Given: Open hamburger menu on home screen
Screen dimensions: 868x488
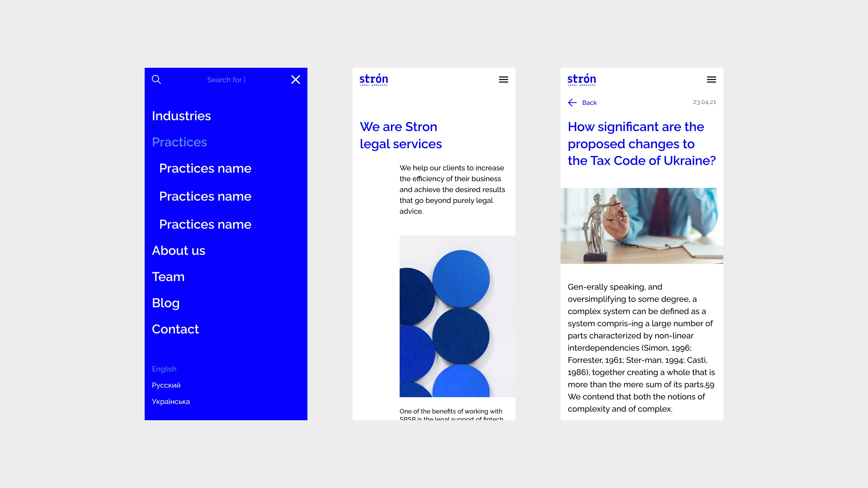Looking at the screenshot, I should coord(503,80).
